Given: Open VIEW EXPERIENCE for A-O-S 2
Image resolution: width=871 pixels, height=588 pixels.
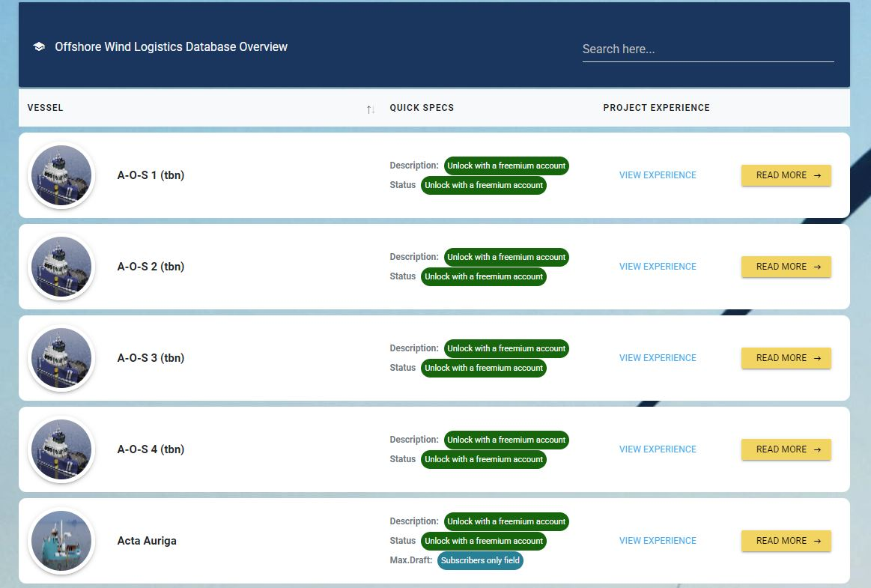Looking at the screenshot, I should (x=657, y=266).
